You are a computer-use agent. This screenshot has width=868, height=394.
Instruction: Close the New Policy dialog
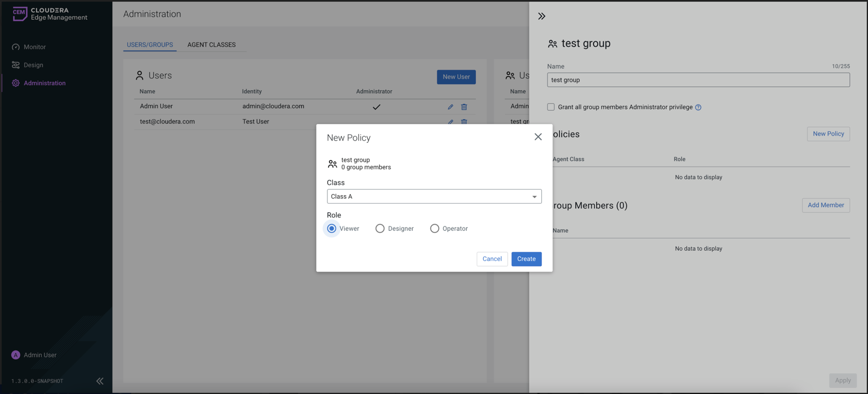tap(538, 137)
